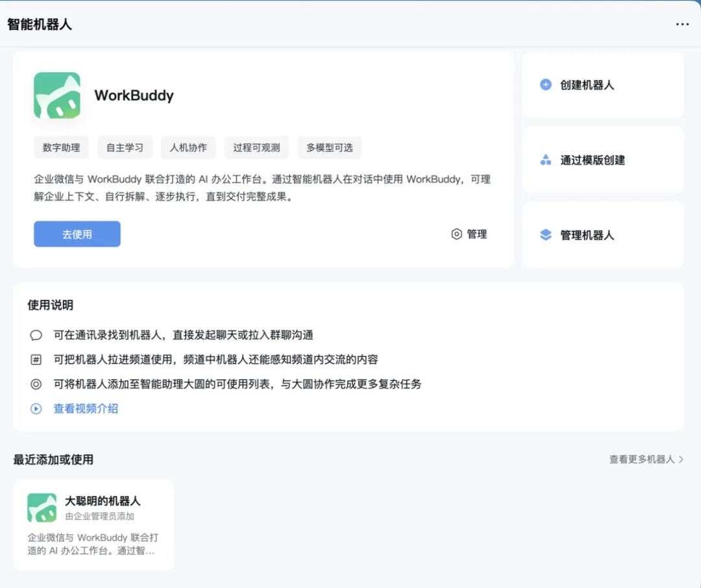
Task: Click the circular target icon in usage notes
Action: point(36,384)
